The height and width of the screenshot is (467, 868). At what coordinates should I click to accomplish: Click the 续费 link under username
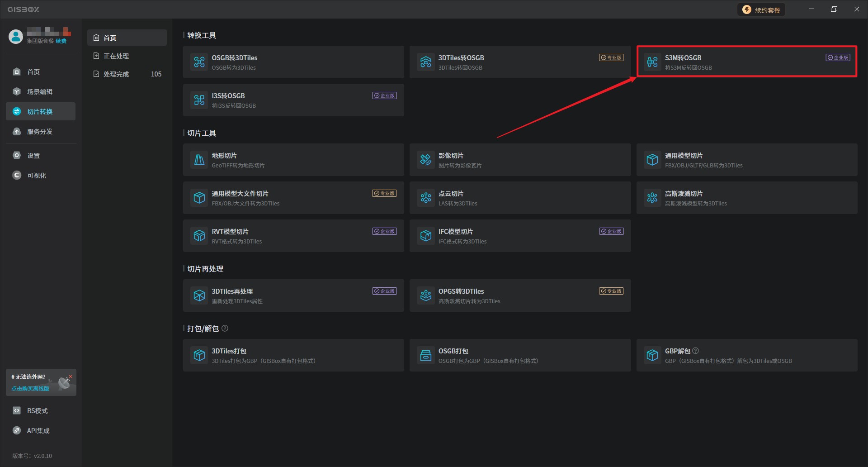61,41
